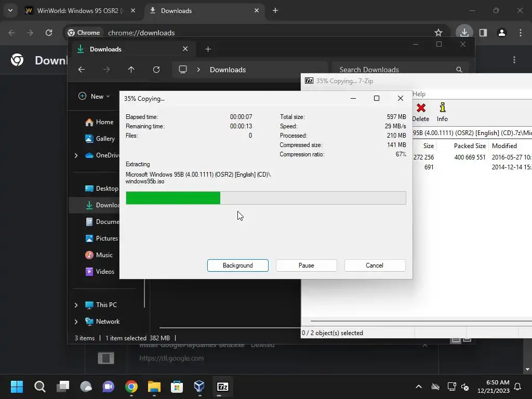Open Chrome downloads toolbar icon
This screenshot has height=399, width=532.
coord(464,33)
